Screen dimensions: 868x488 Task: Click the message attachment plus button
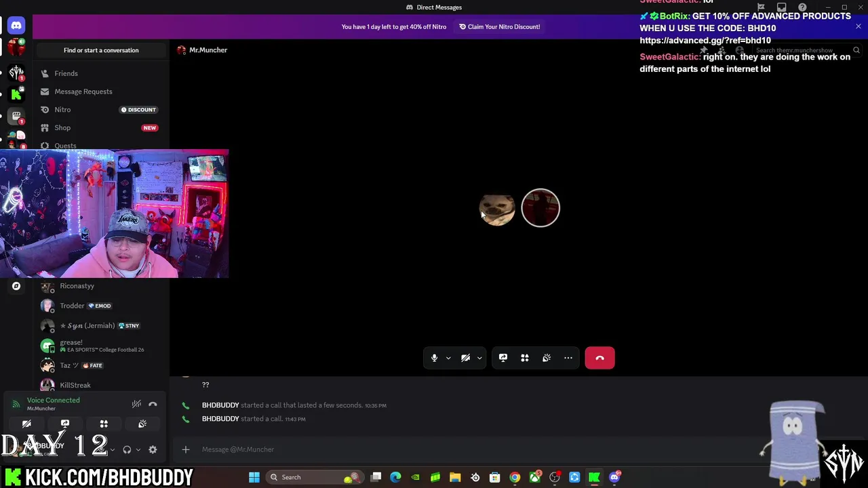point(185,449)
